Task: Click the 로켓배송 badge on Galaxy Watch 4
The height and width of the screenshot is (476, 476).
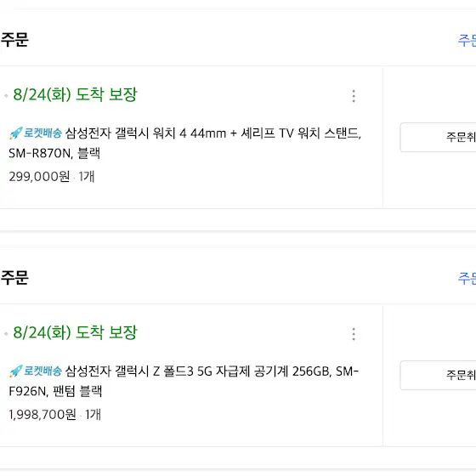Action: click(42, 133)
